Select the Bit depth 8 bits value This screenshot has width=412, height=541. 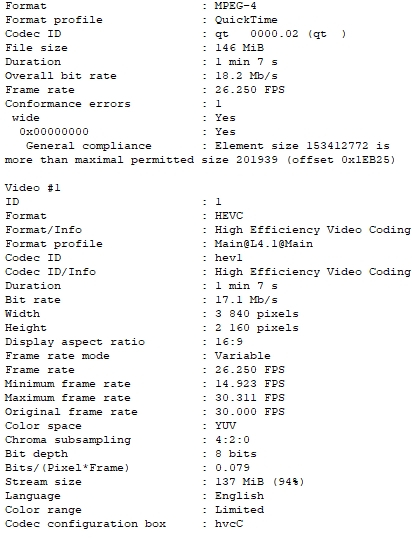point(236,454)
